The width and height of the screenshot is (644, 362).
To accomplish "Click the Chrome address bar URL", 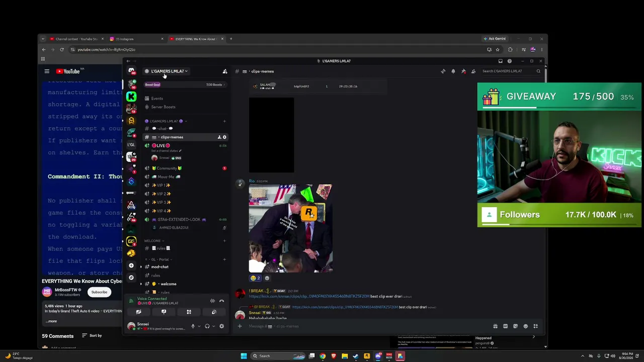I will [106, 50].
